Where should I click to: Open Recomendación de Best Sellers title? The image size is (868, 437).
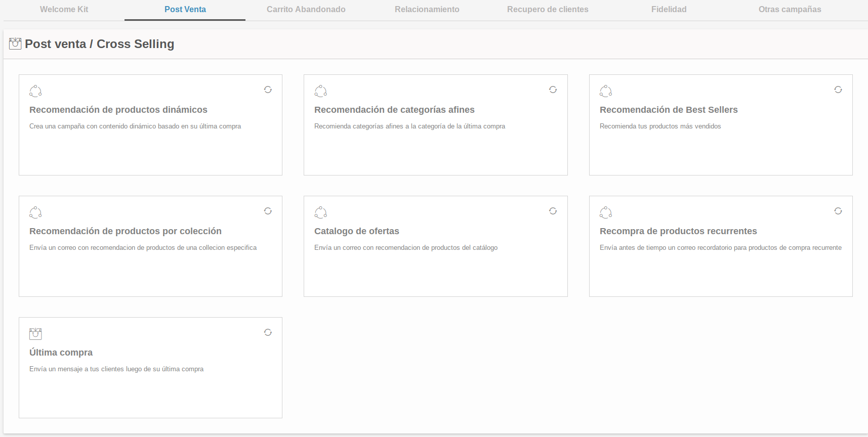pos(669,110)
